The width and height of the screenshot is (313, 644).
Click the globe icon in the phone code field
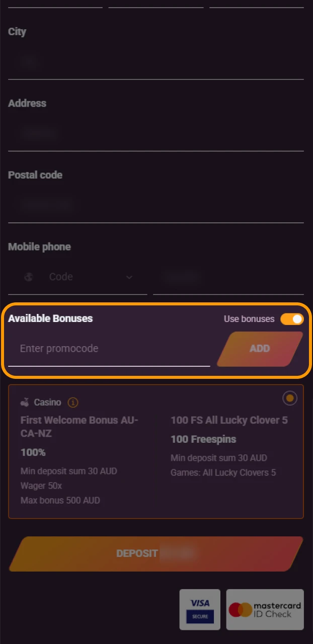29,277
